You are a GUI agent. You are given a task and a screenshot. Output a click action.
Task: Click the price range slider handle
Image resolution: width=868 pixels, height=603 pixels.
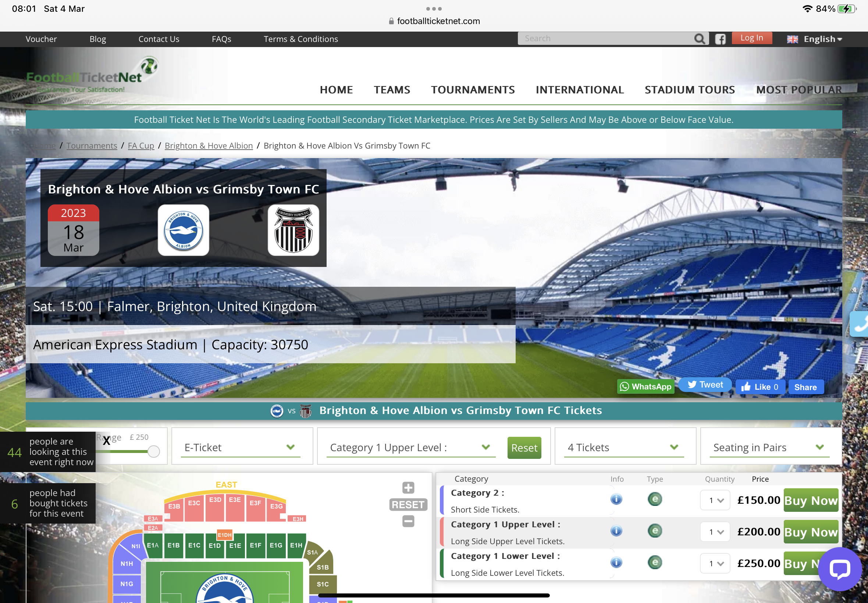coord(153,452)
